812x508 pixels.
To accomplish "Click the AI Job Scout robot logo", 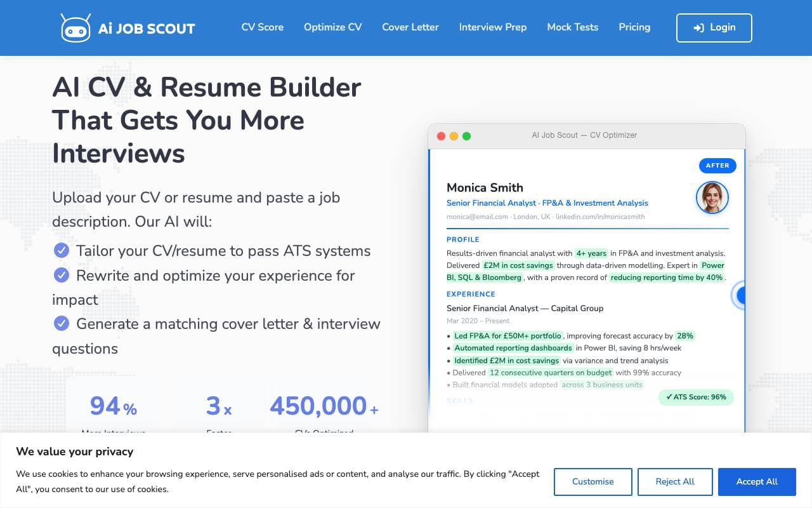I will (x=76, y=28).
